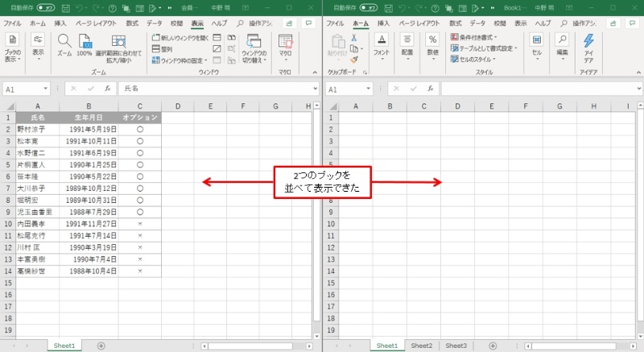644x352 pixels.
Task: Click the cut scissors icon in right window
Action: (354, 38)
